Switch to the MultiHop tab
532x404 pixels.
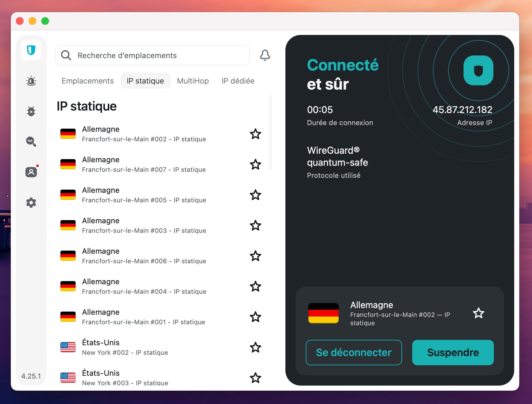coord(193,81)
